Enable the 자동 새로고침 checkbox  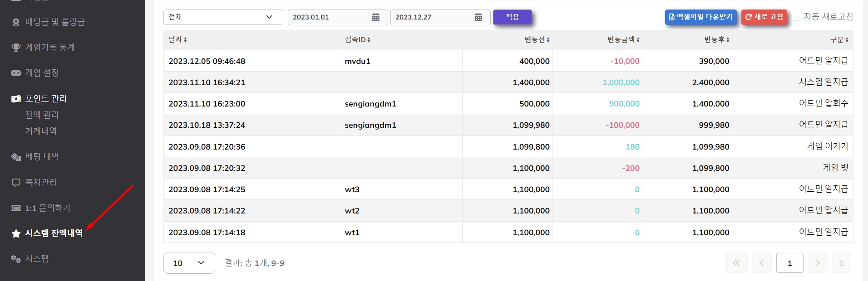click(x=796, y=17)
